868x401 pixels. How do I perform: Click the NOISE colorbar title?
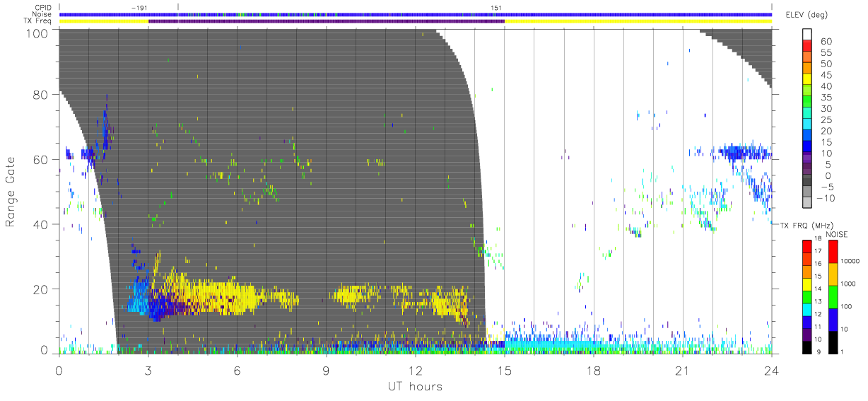click(x=837, y=234)
